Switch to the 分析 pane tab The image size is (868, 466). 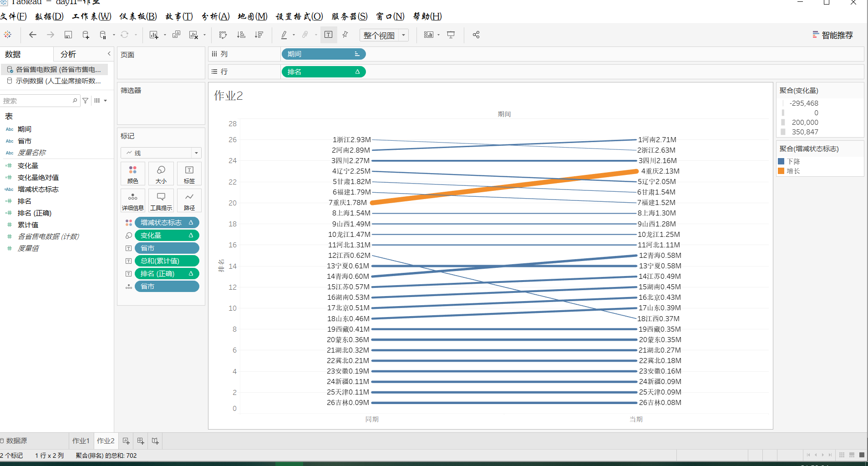(68, 54)
